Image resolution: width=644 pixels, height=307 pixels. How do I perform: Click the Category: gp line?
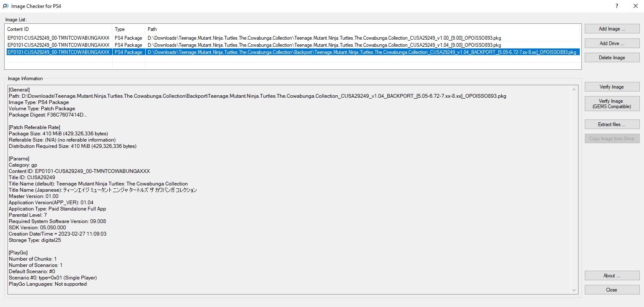(x=23, y=165)
